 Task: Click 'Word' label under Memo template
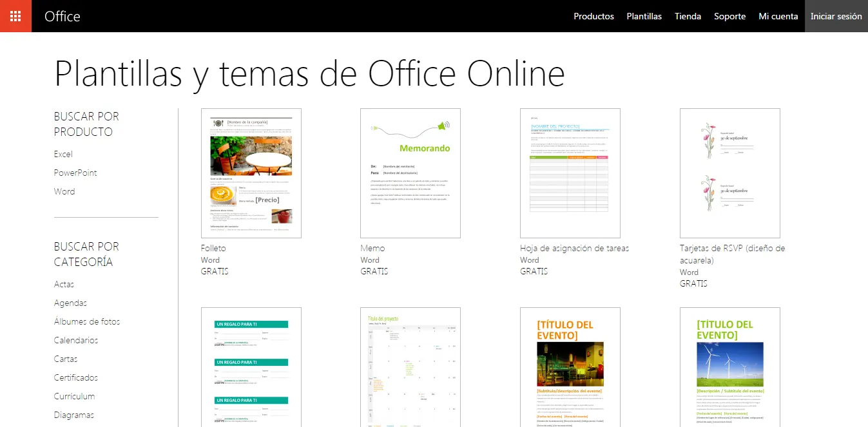point(370,260)
